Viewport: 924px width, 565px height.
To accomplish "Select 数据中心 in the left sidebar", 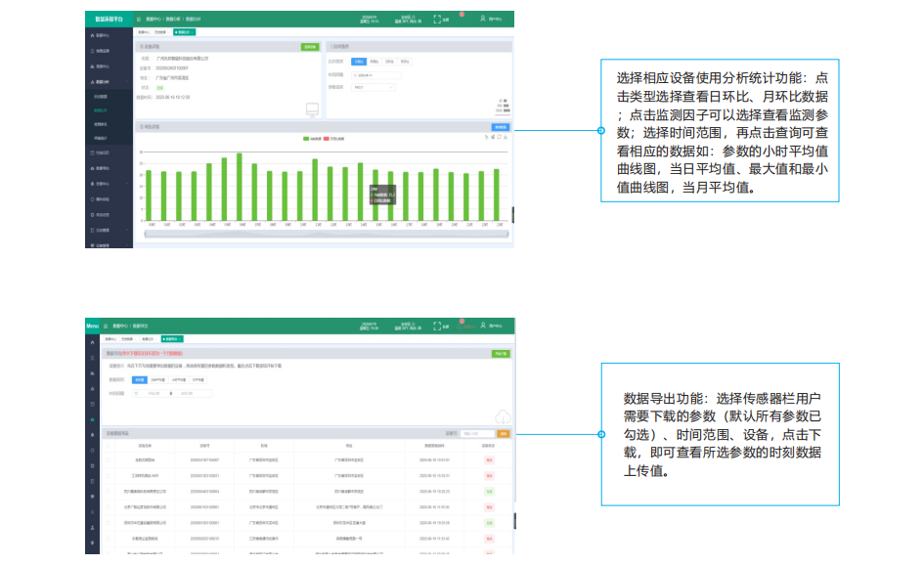I will coord(102,35).
